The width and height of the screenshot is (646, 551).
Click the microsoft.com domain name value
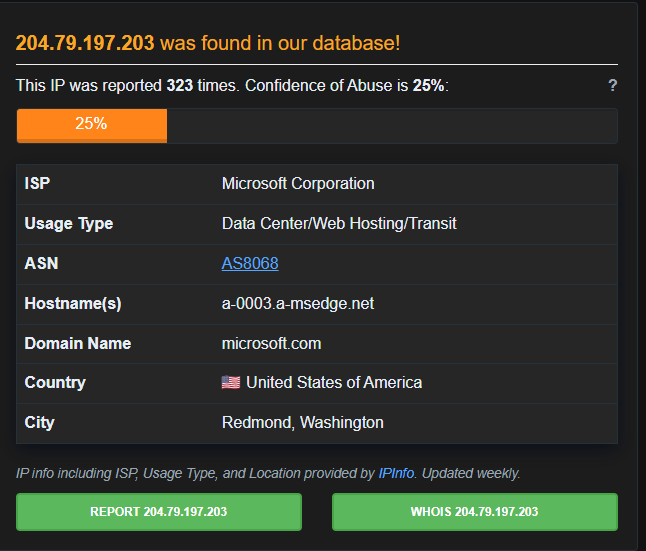click(x=272, y=343)
